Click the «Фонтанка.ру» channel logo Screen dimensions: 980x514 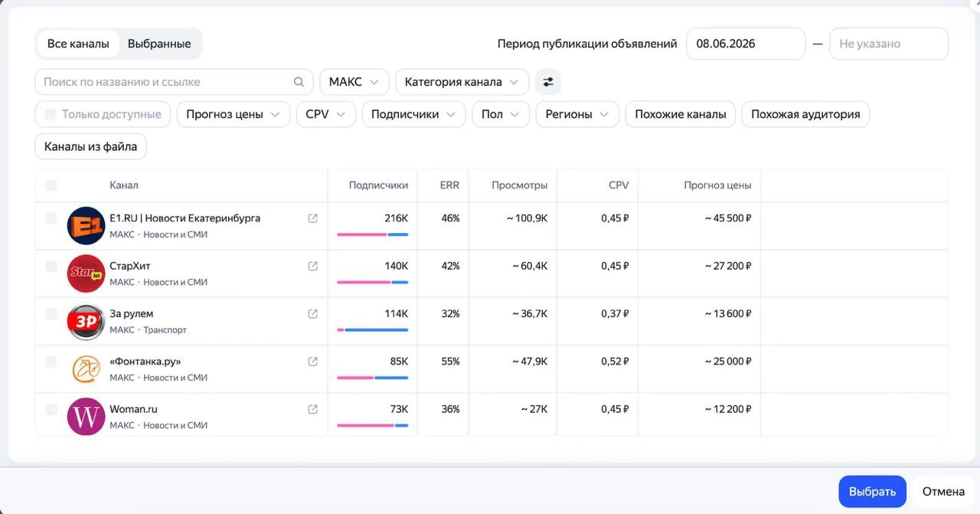click(86, 369)
